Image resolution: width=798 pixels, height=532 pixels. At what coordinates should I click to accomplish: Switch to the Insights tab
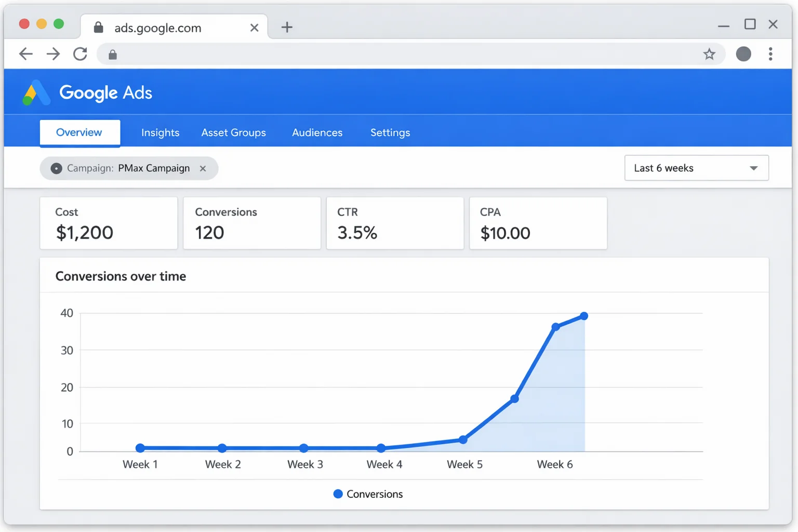click(160, 133)
